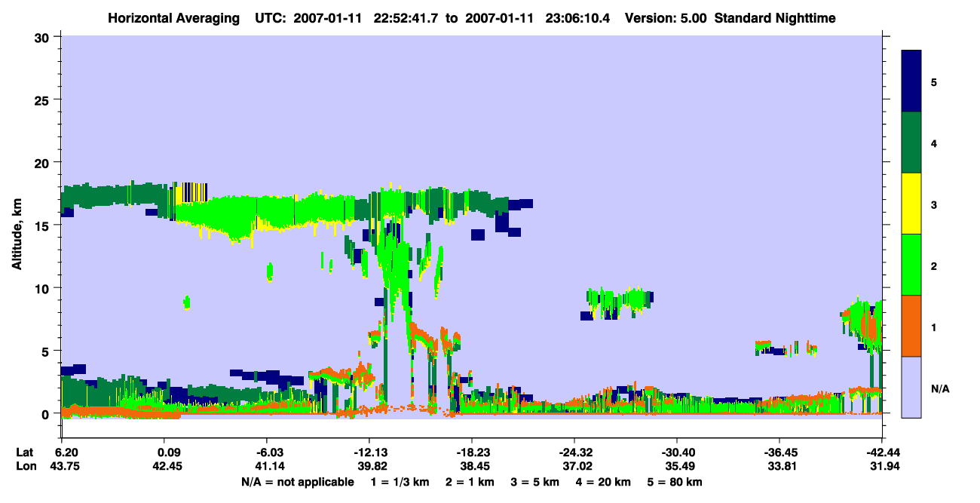Click longitude value '38.45'
980x503 pixels.
click(x=474, y=466)
